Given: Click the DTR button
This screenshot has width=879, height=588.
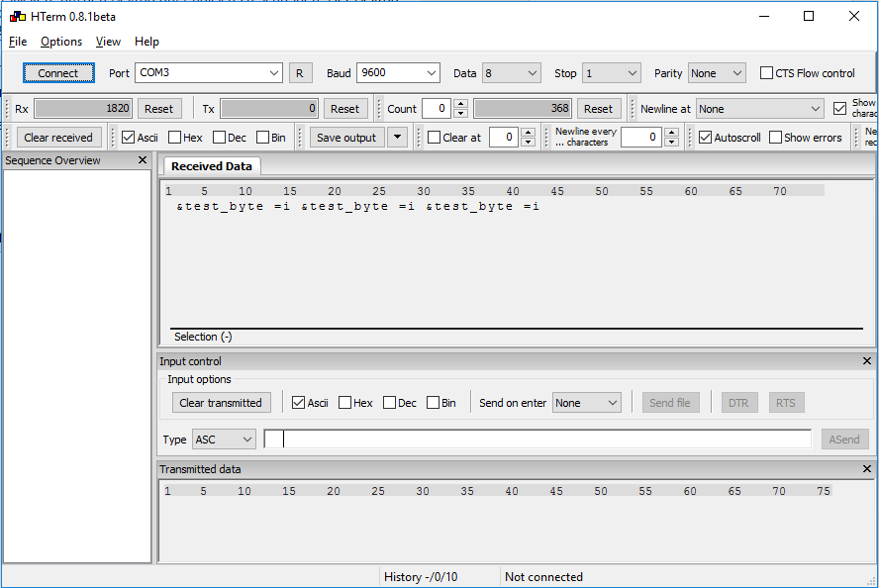Looking at the screenshot, I should pos(738,403).
